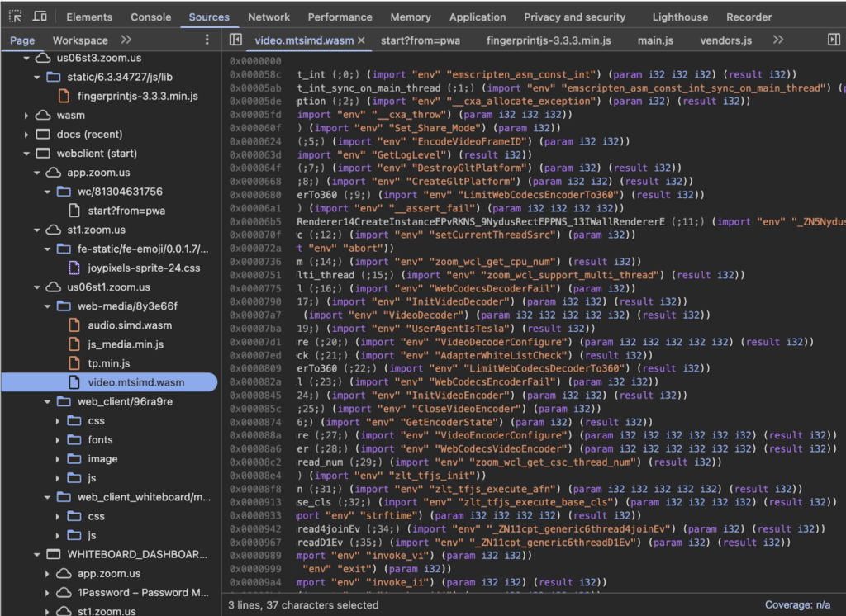Open the Application panel tab

click(478, 17)
